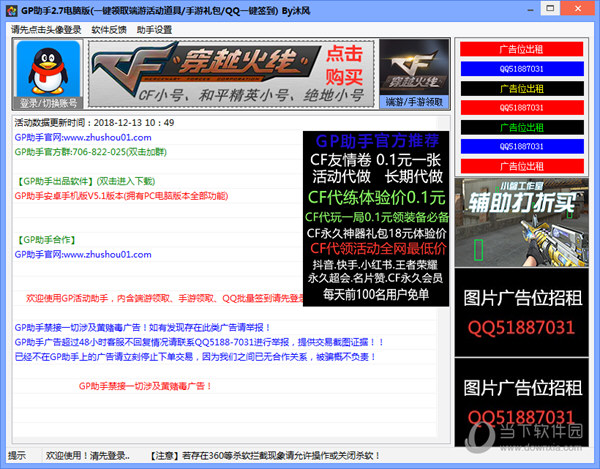600x469 pixels.
Task: Select the 活动数据更新时间 2018-12-13 line
Action: click(94, 122)
